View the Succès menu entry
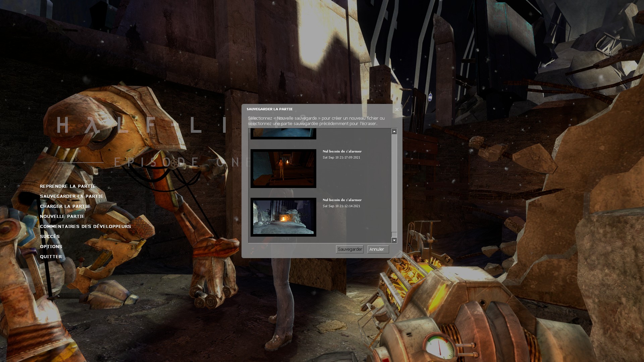The width and height of the screenshot is (644, 362). pyautogui.click(x=50, y=237)
